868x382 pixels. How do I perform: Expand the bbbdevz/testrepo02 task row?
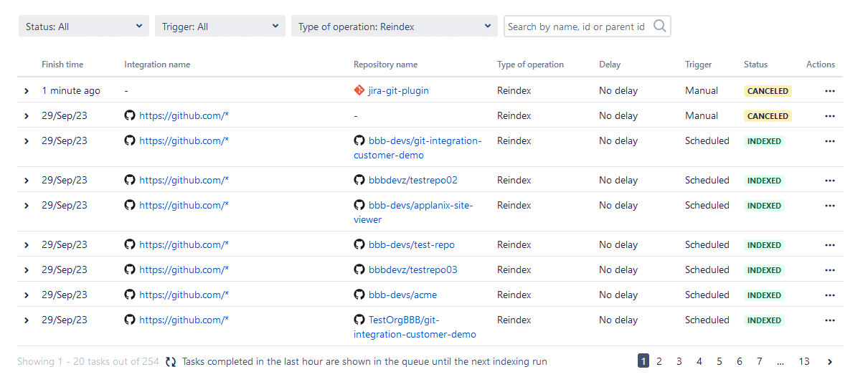[x=27, y=181]
